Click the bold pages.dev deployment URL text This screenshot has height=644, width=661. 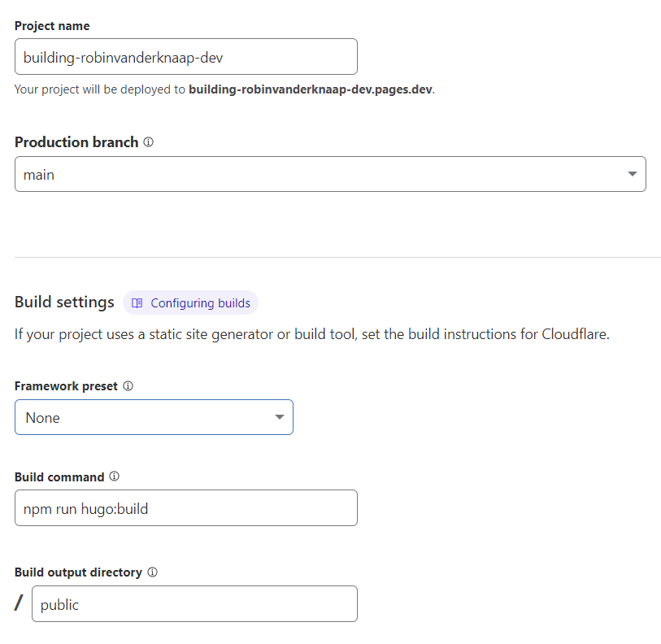coord(310,89)
